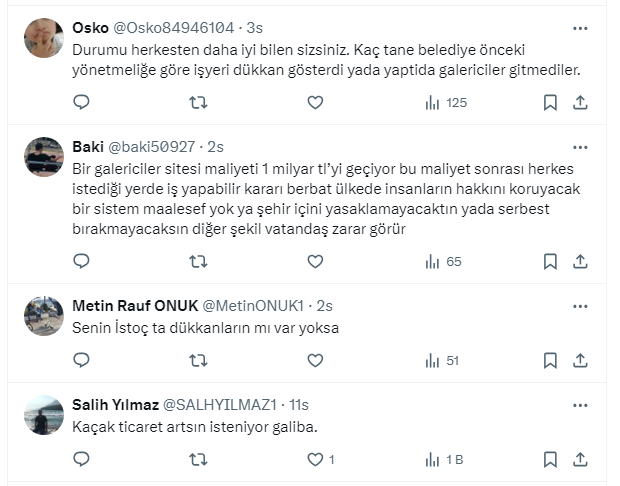620x486 pixels.
Task: View analytics showing 51 views
Action: point(441,360)
